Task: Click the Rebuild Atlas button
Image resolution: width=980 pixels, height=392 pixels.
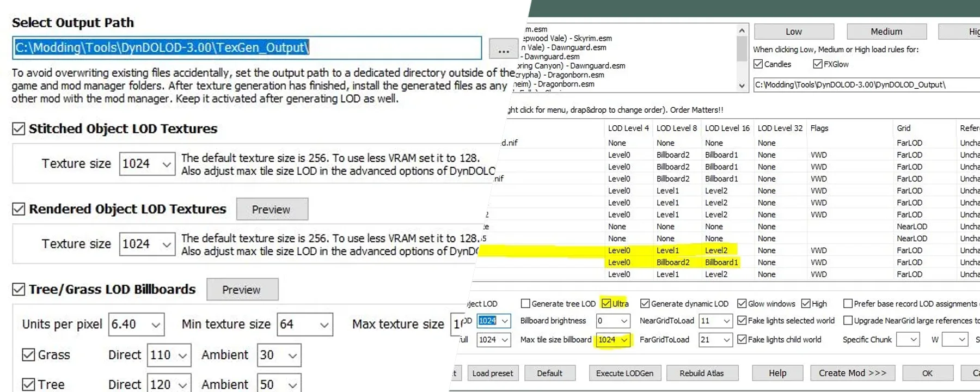Action: point(702,373)
